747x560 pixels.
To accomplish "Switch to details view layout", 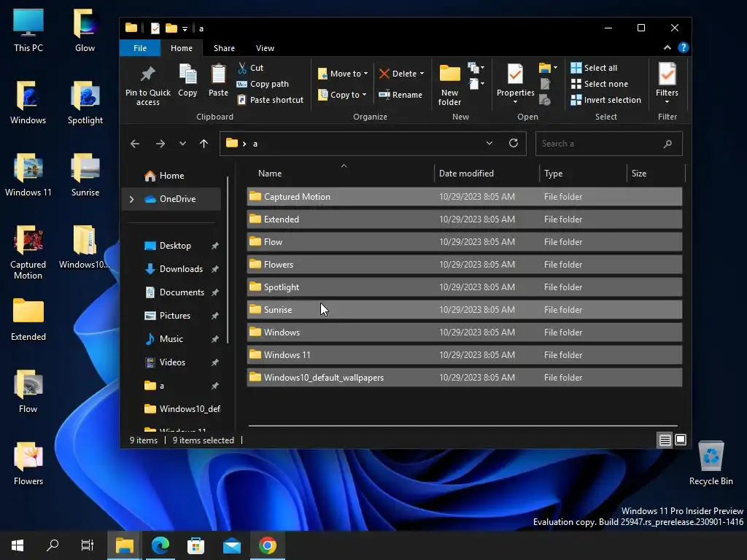I will (x=665, y=440).
